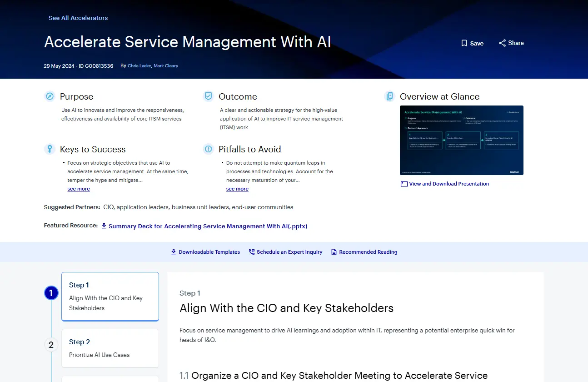Image resolution: width=588 pixels, height=382 pixels.
Task: Open author profile for Chris Laske
Action: click(x=139, y=65)
